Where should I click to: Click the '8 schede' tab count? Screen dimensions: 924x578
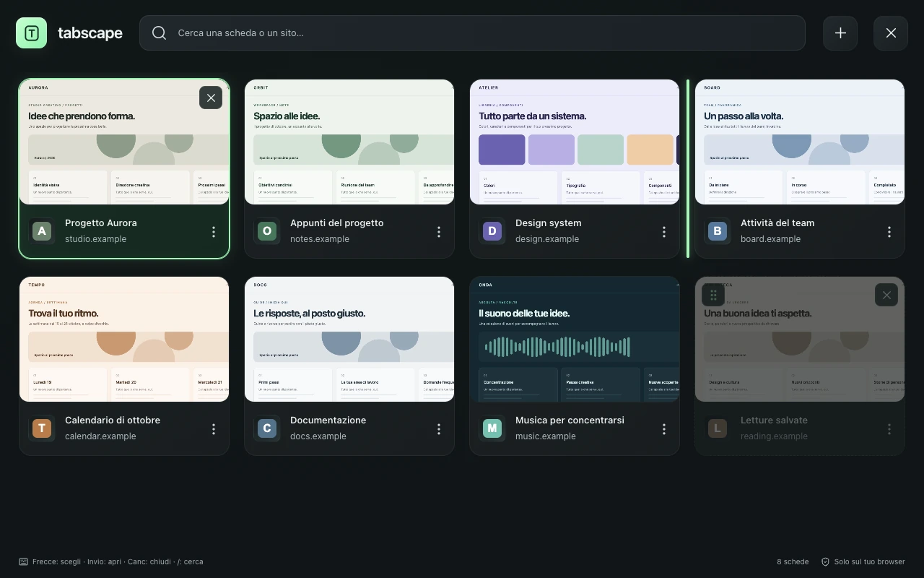pyautogui.click(x=793, y=562)
